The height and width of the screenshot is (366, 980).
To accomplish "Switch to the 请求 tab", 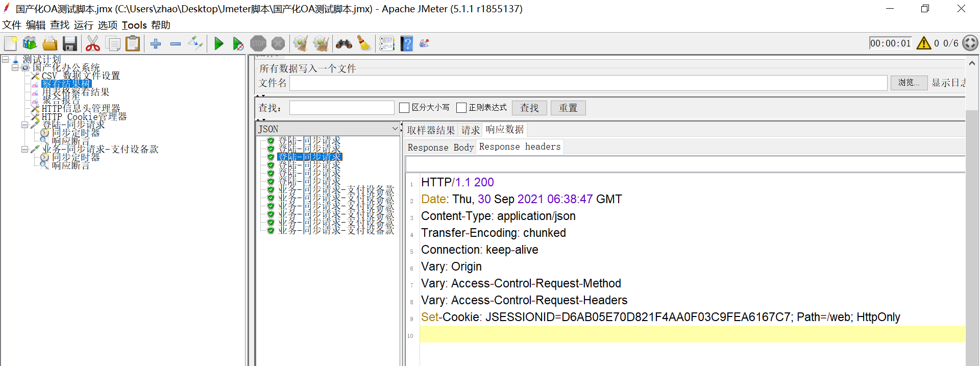I will (470, 130).
